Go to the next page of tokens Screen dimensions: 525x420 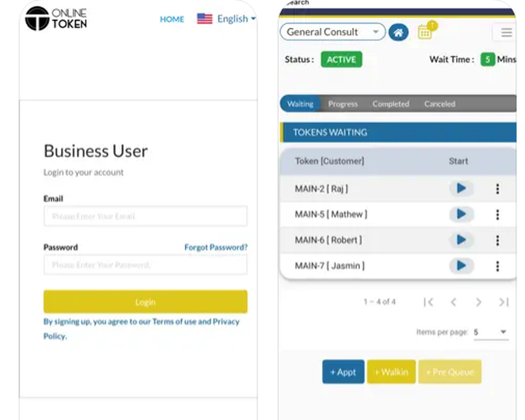478,302
